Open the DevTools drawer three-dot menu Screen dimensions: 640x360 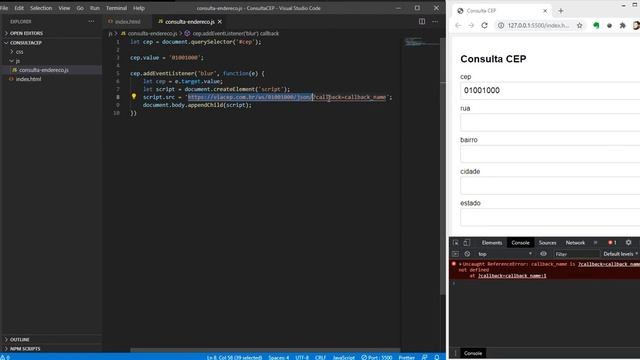click(456, 353)
